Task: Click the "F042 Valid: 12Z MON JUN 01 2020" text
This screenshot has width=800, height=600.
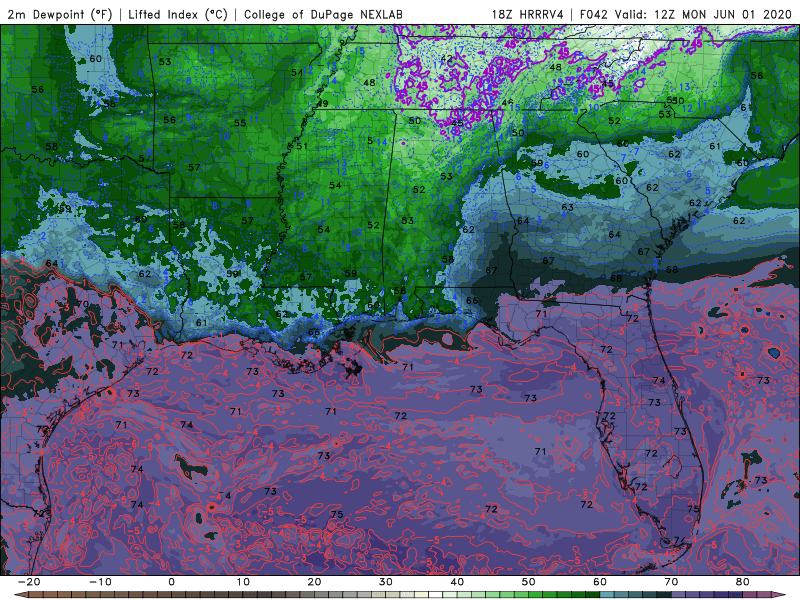Action: 686,14
